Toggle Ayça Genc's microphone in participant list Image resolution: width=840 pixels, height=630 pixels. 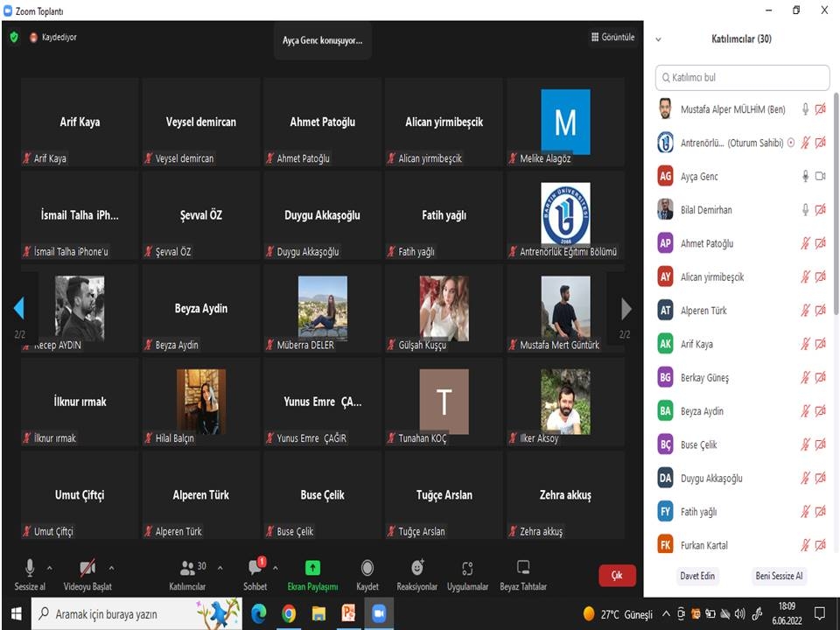tap(805, 177)
